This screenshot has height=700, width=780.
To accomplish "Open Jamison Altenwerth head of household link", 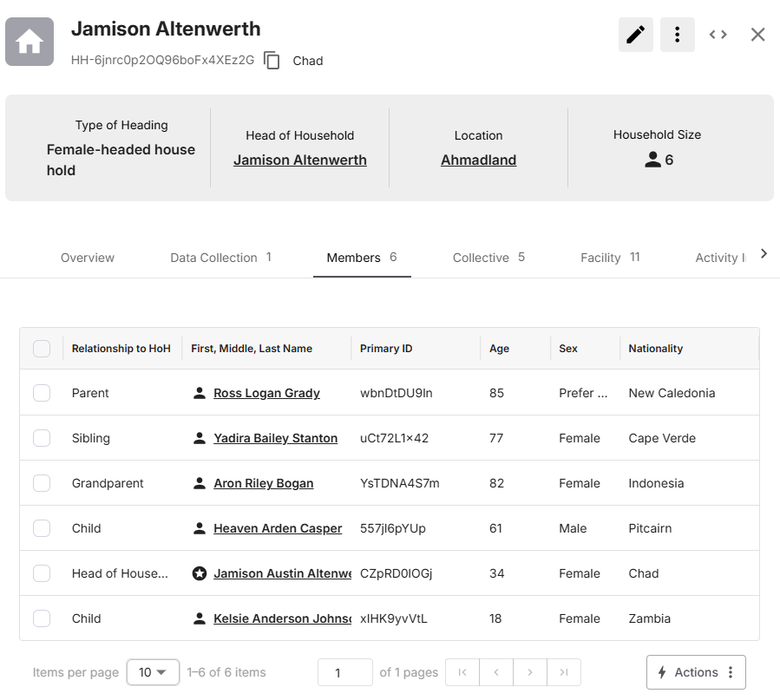I will [300, 160].
